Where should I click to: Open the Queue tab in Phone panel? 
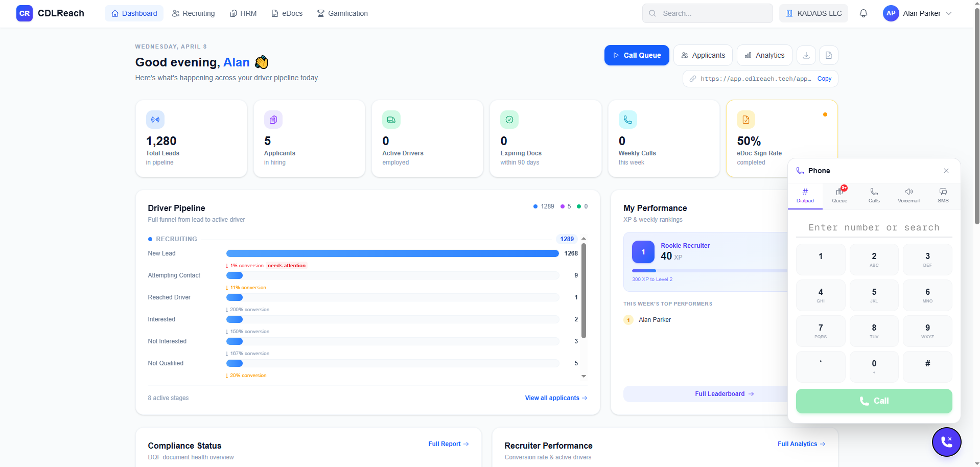coord(839,196)
